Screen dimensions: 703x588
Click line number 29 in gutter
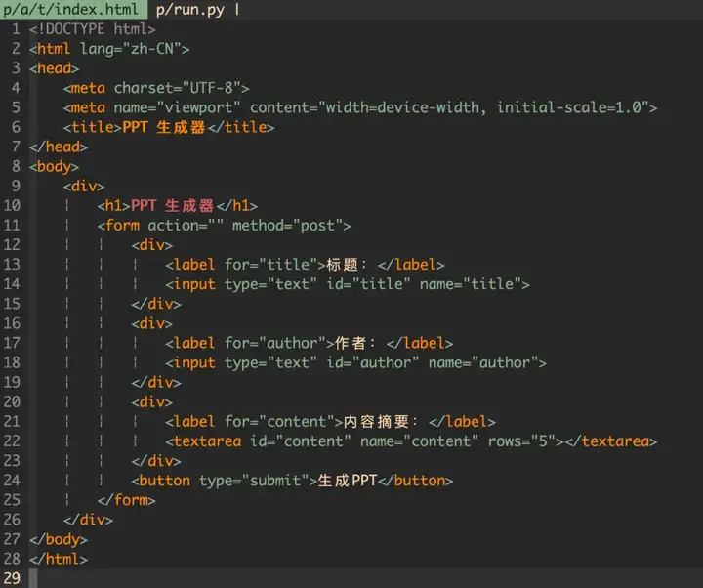tap(12, 578)
